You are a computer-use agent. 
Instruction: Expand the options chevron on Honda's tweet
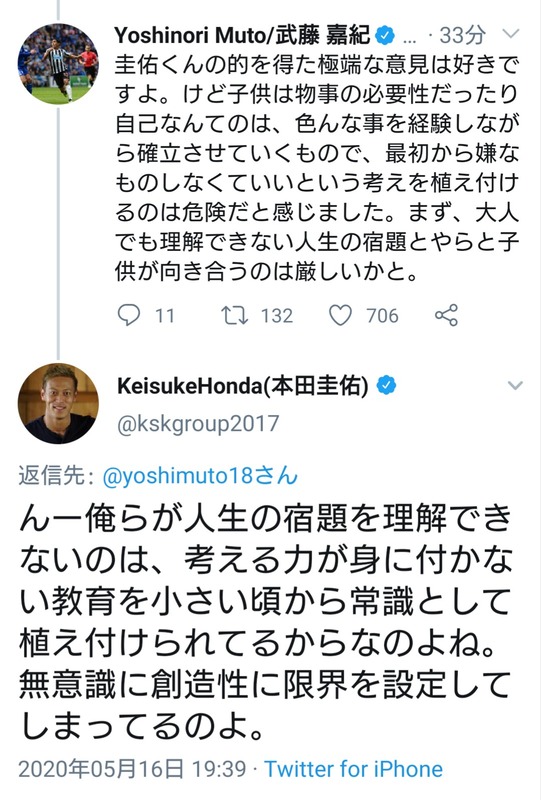point(515,386)
